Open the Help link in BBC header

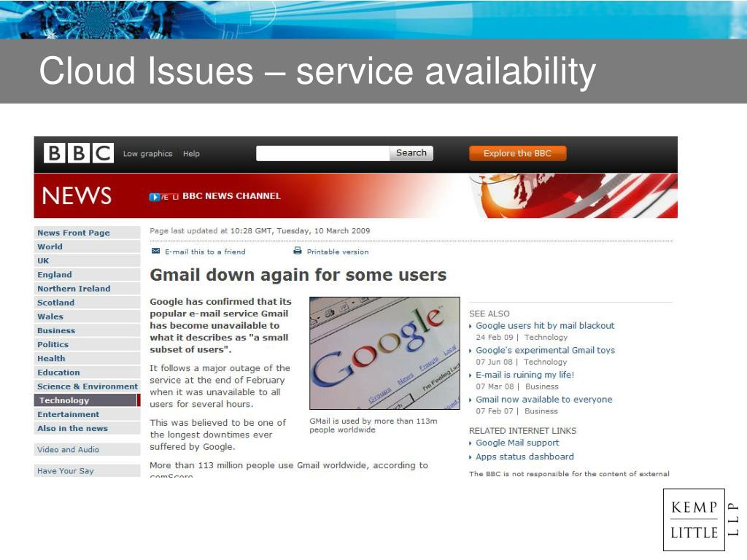click(x=191, y=154)
